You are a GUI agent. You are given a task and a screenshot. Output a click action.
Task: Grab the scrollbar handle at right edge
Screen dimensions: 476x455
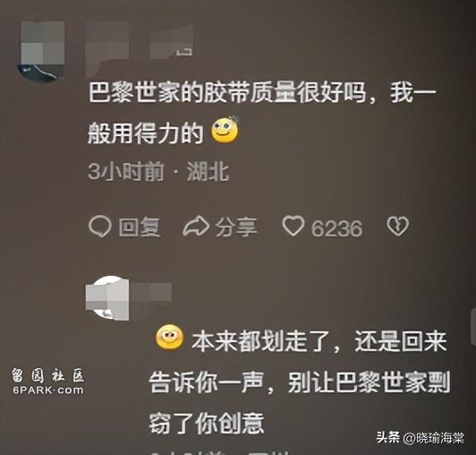[x=473, y=327]
